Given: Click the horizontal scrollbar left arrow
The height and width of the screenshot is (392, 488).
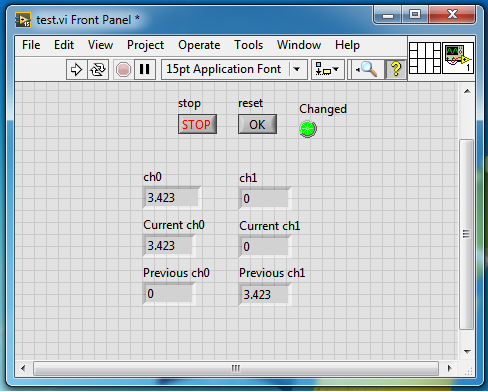Looking at the screenshot, I should point(23,368).
